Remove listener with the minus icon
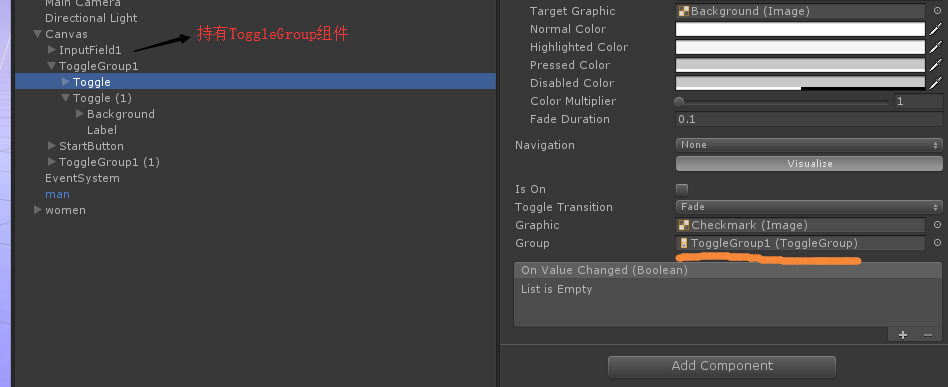Screen dimensions: 948x387 click(928, 335)
